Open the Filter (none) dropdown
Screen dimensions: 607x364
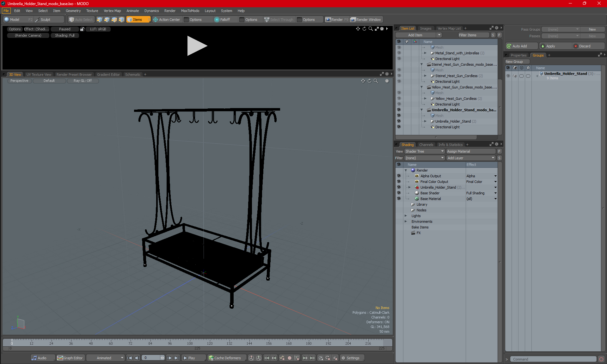425,158
